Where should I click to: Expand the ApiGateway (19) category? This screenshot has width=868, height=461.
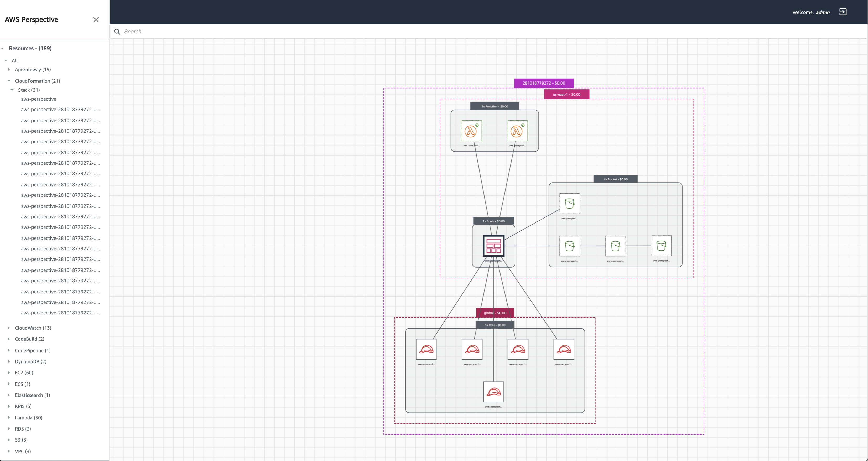click(9, 69)
